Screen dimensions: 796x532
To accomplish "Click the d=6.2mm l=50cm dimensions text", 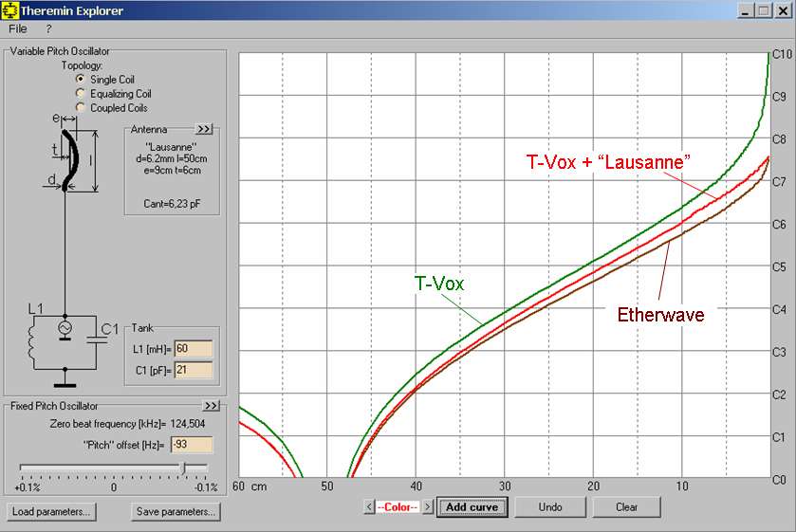I will click(x=172, y=158).
